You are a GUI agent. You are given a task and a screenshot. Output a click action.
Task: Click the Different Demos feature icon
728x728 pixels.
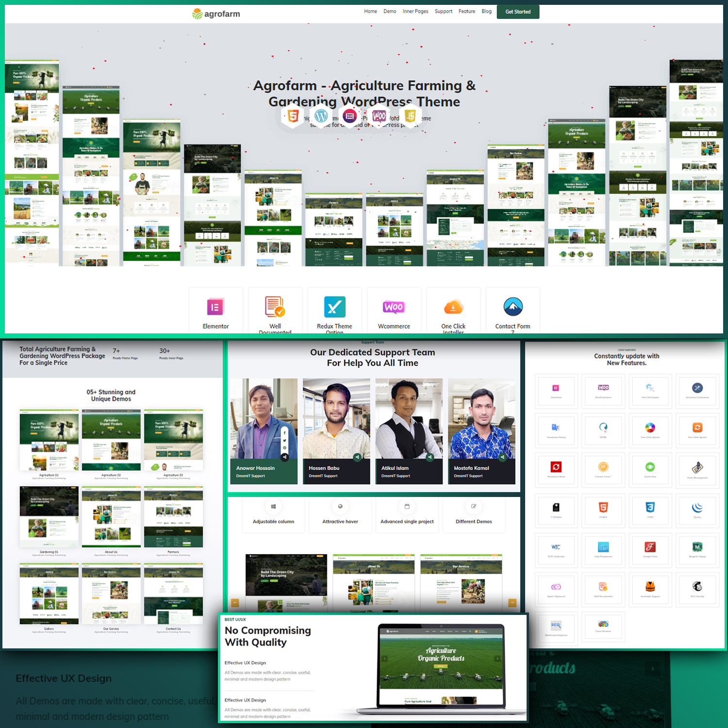click(474, 506)
